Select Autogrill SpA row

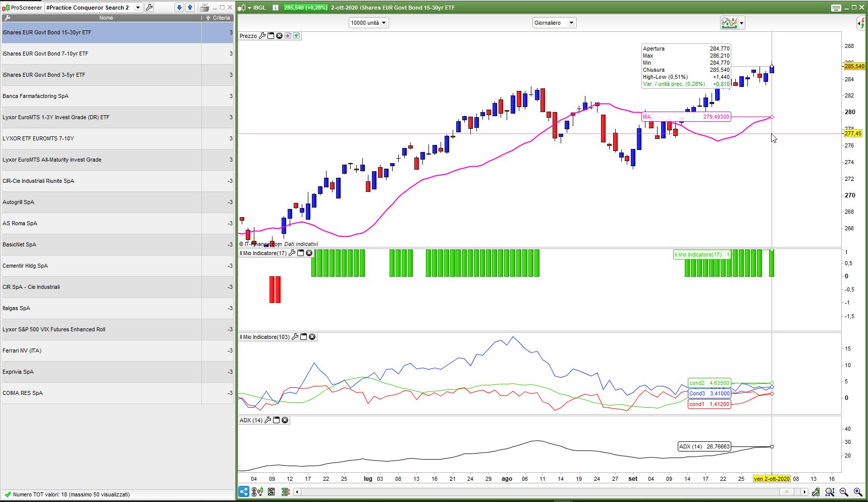click(x=117, y=202)
